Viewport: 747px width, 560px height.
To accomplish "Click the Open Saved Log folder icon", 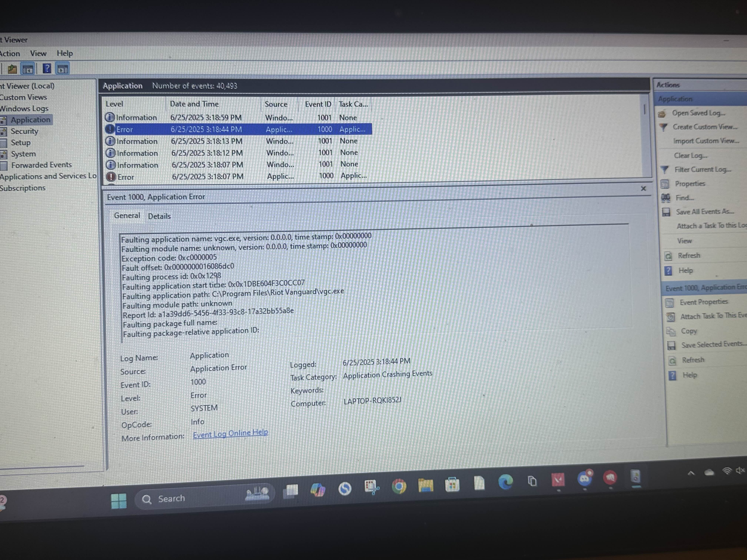I will (662, 114).
